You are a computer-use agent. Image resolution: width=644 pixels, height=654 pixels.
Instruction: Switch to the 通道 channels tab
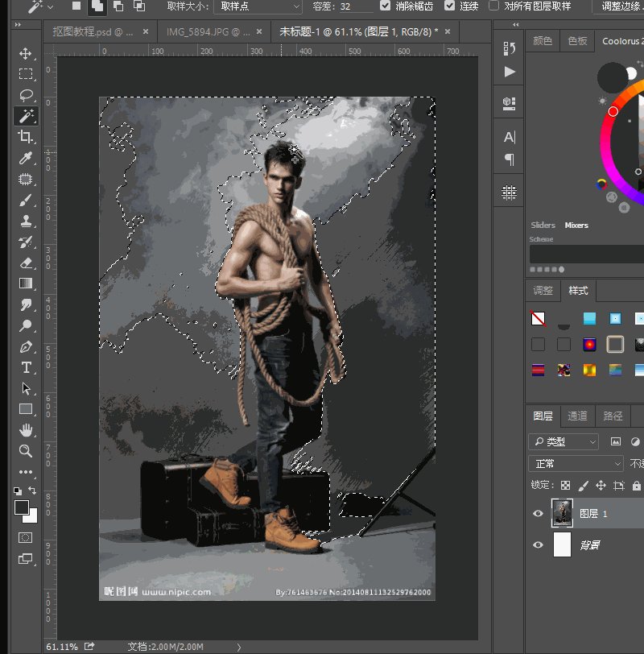[577, 416]
